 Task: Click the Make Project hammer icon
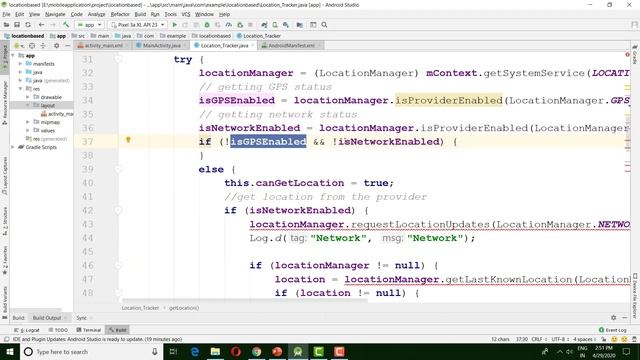(x=66, y=25)
